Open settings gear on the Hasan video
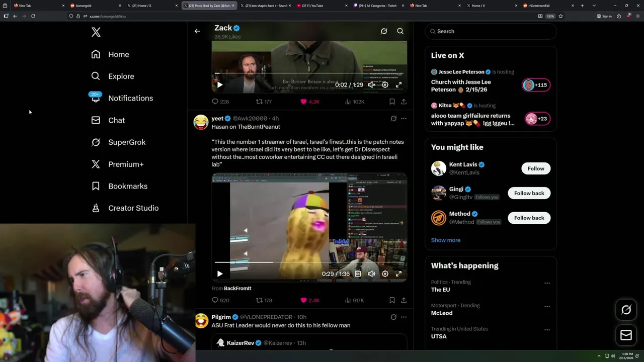 coord(385,274)
